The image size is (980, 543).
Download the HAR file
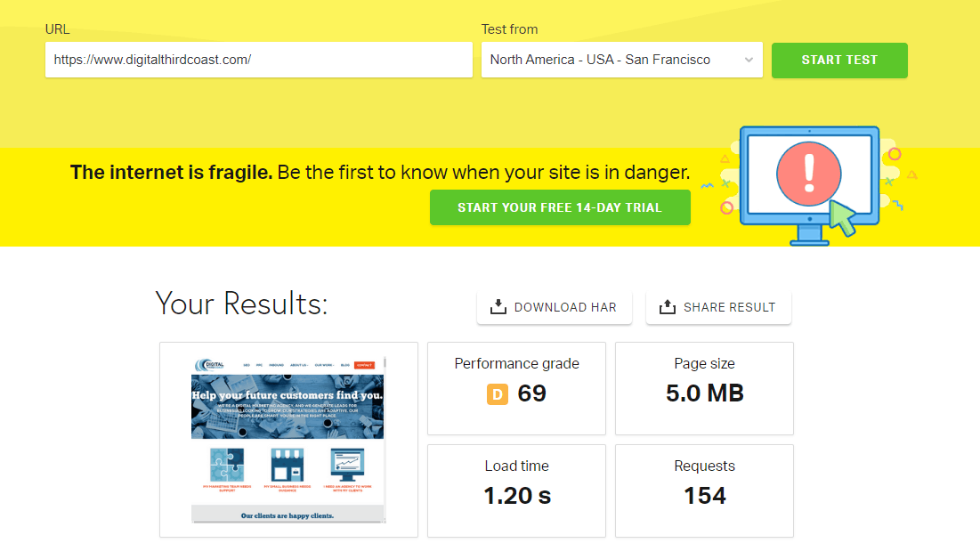point(554,306)
